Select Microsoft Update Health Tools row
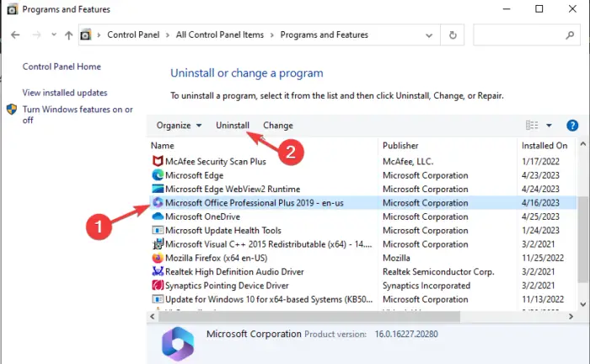Image resolution: width=590 pixels, height=364 pixels. click(x=362, y=230)
